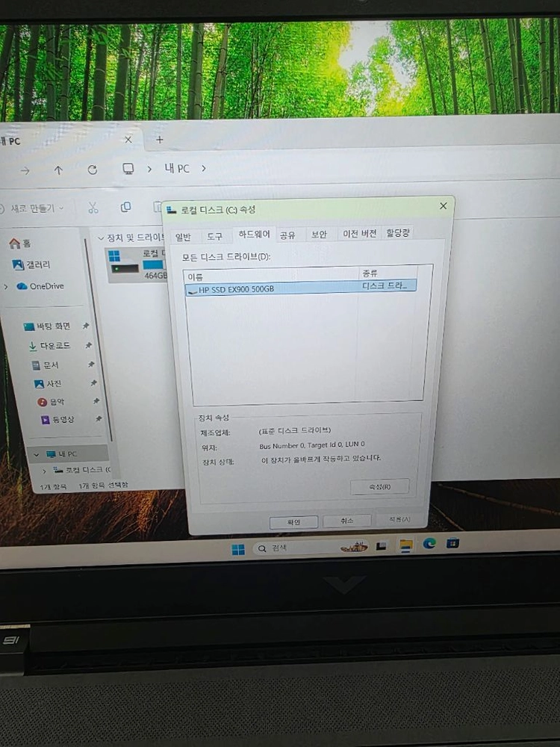
Task: Click the pin icon next to 다운로드
Action: click(x=88, y=345)
